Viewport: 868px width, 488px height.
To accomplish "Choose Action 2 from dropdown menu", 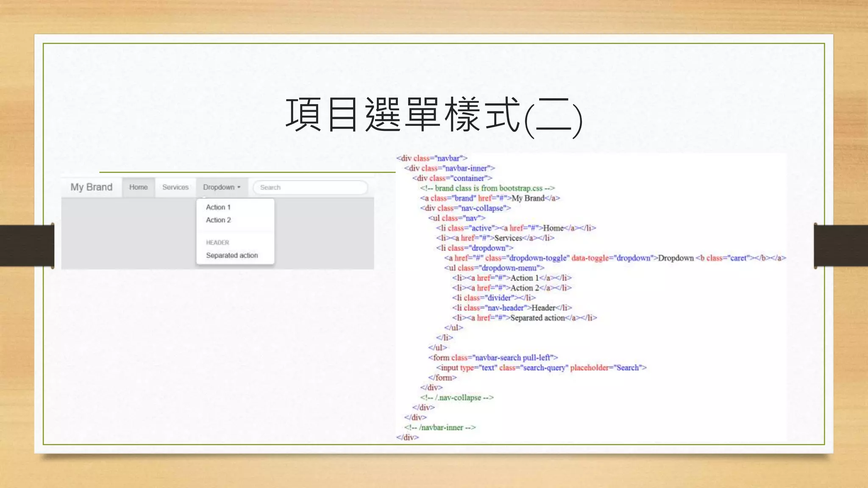I will coord(218,220).
